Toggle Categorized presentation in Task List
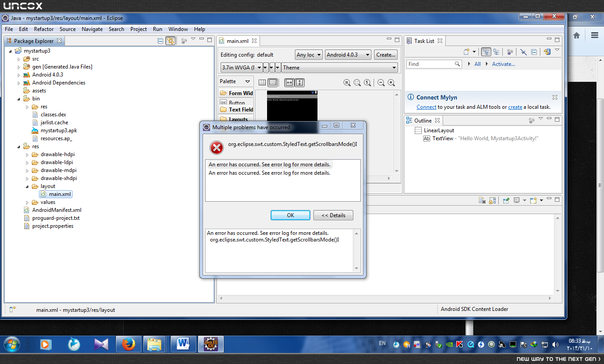 click(x=486, y=52)
